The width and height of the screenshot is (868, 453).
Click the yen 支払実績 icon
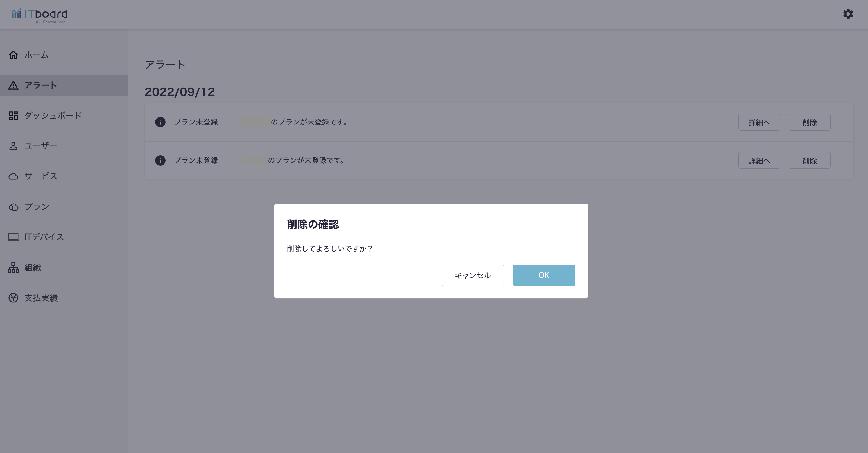[13, 298]
